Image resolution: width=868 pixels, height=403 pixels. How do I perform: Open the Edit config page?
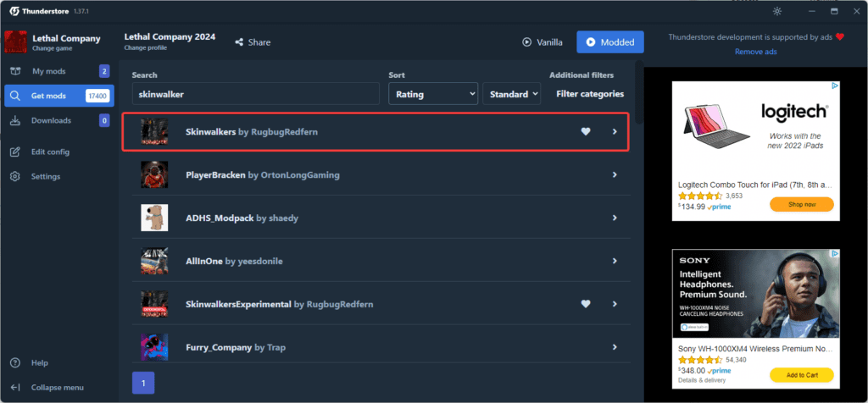point(50,152)
